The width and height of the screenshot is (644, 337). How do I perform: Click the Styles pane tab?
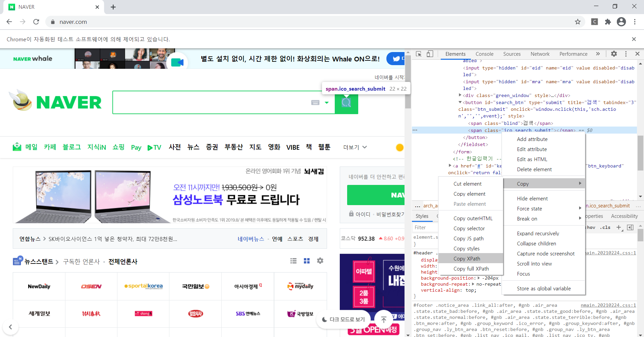pos(422,216)
